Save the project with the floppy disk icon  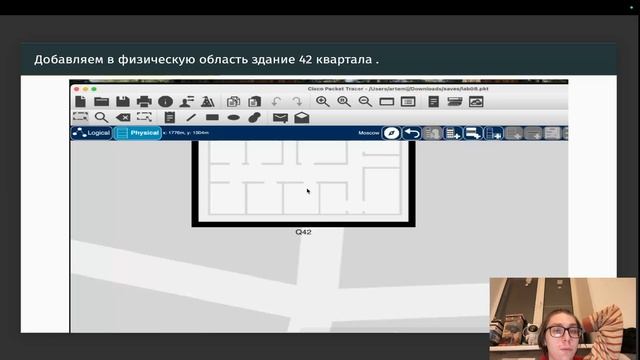(x=123, y=101)
